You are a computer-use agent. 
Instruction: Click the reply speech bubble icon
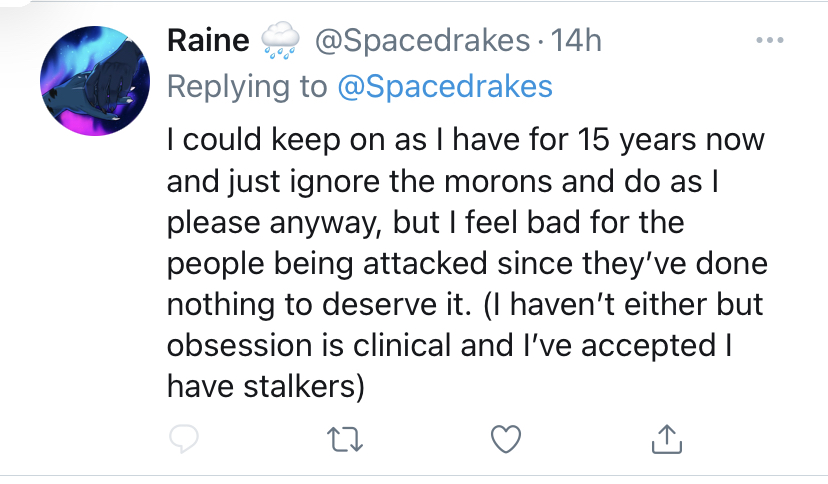(184, 439)
